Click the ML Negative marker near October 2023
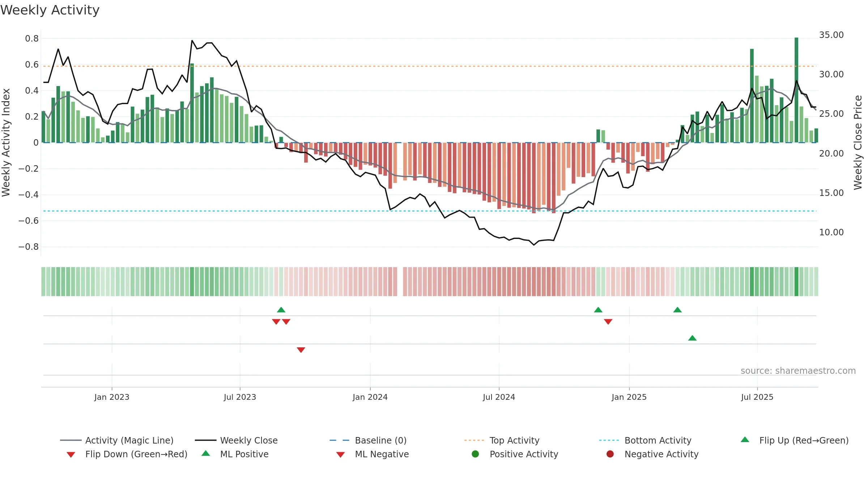This screenshot has height=488, width=868. (301, 350)
